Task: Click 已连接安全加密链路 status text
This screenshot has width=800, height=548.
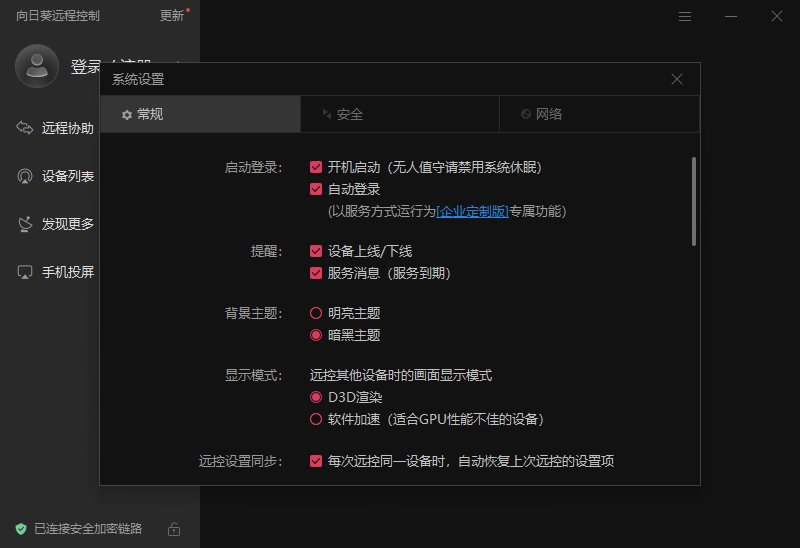Action: (x=88, y=529)
